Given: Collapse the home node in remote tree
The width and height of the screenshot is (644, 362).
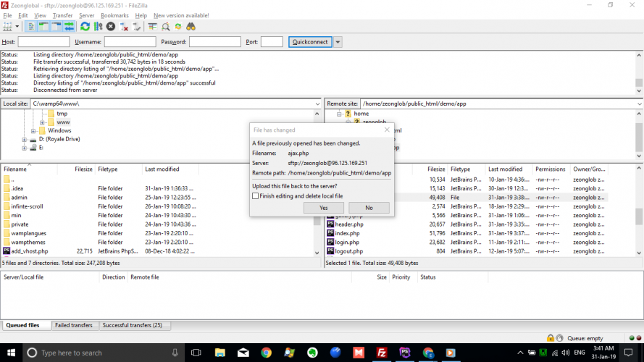Looking at the screenshot, I should (x=339, y=114).
